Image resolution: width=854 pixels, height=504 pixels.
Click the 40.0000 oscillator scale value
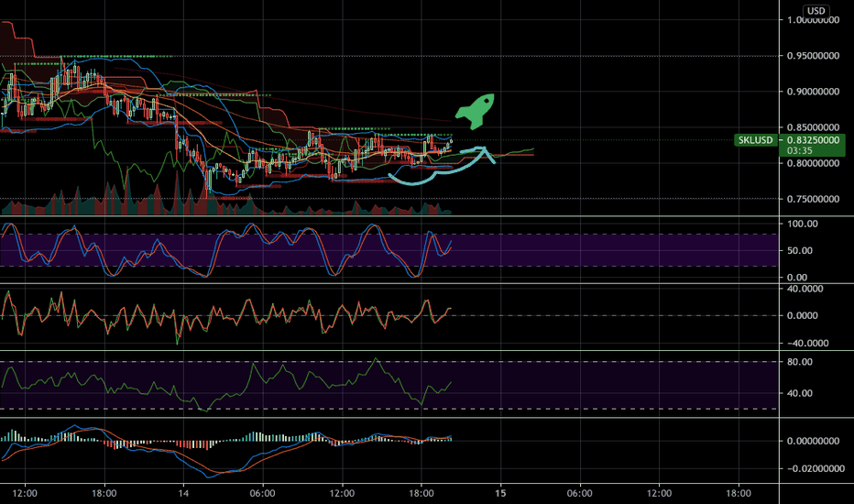(x=805, y=289)
